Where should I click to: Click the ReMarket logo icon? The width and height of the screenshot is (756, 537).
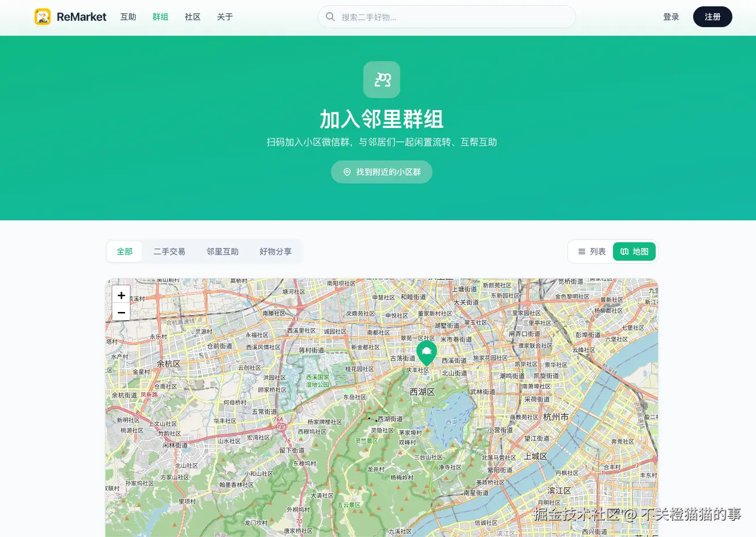[x=43, y=17]
